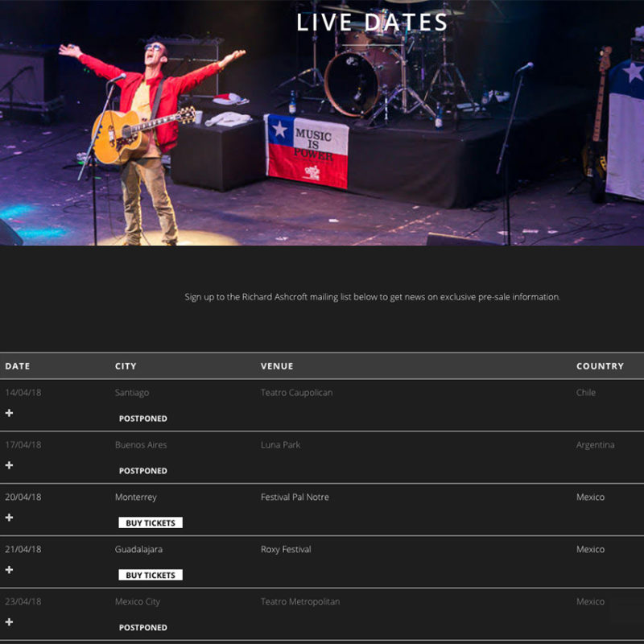Click the VENUE column header
The image size is (644, 644).
click(277, 366)
